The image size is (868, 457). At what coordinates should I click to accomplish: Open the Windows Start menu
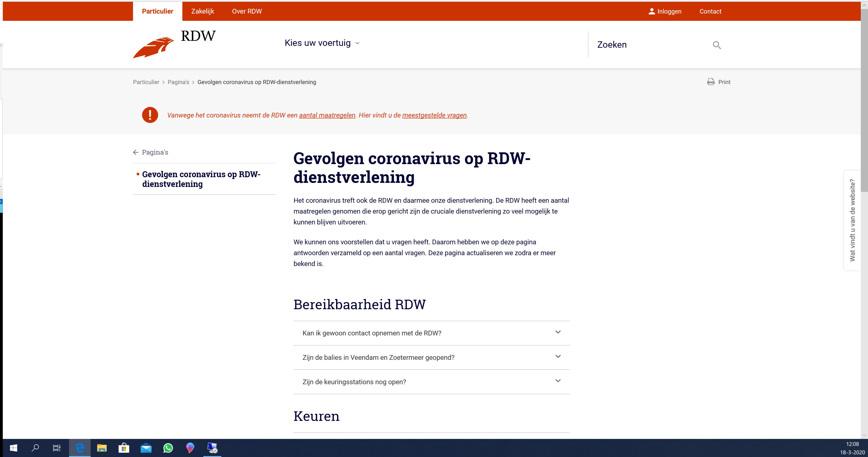(14, 448)
